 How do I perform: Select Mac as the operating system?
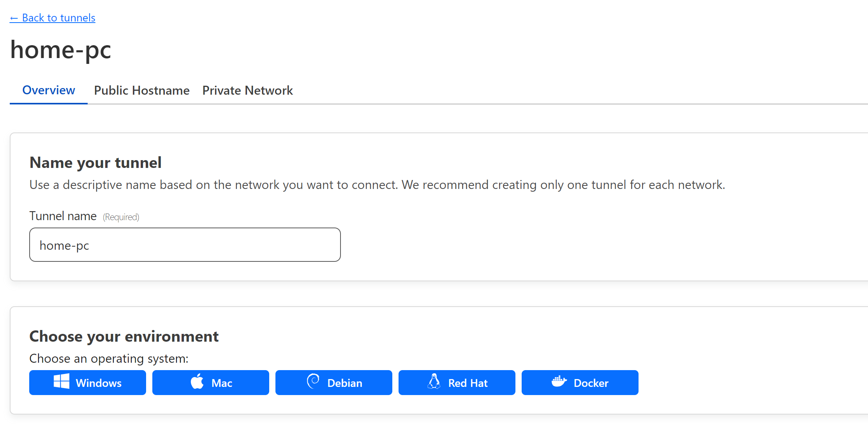point(211,383)
